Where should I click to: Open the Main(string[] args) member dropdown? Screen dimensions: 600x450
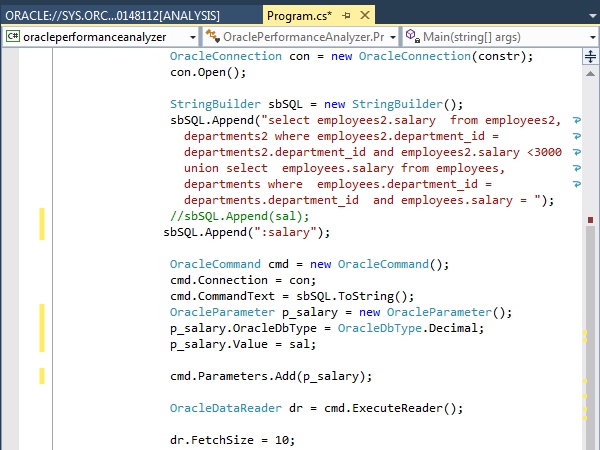tap(593, 38)
